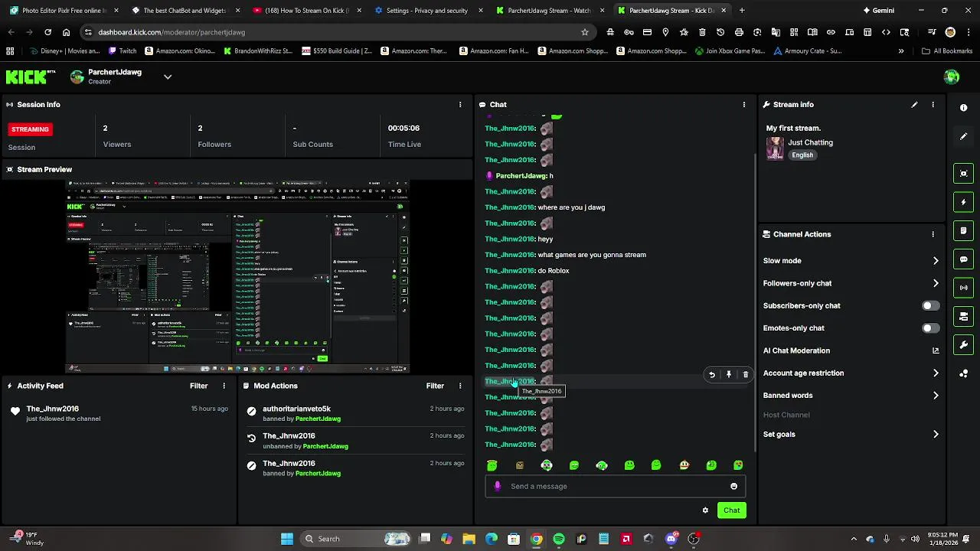
Task: Open All Bookmarks folder
Action: pyautogui.click(x=947, y=51)
